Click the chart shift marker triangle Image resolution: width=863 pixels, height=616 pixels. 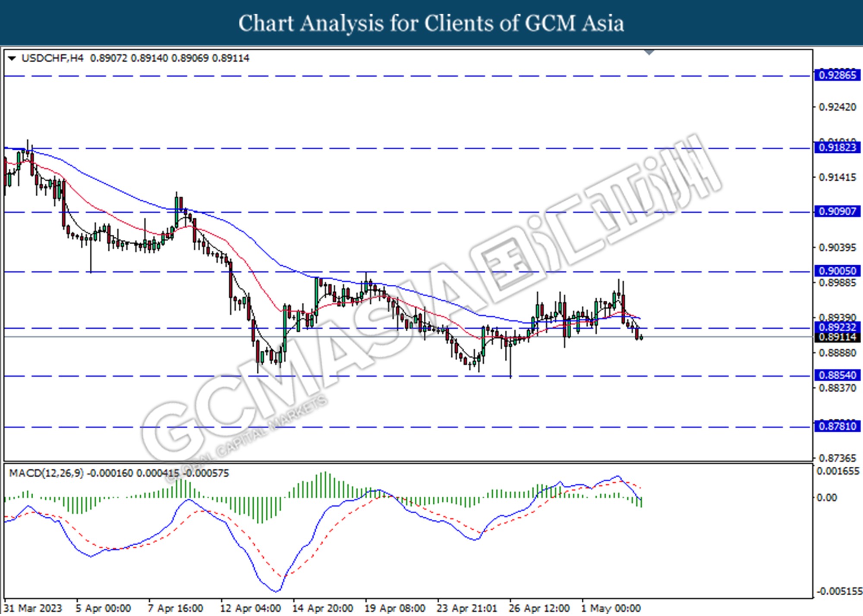(649, 53)
